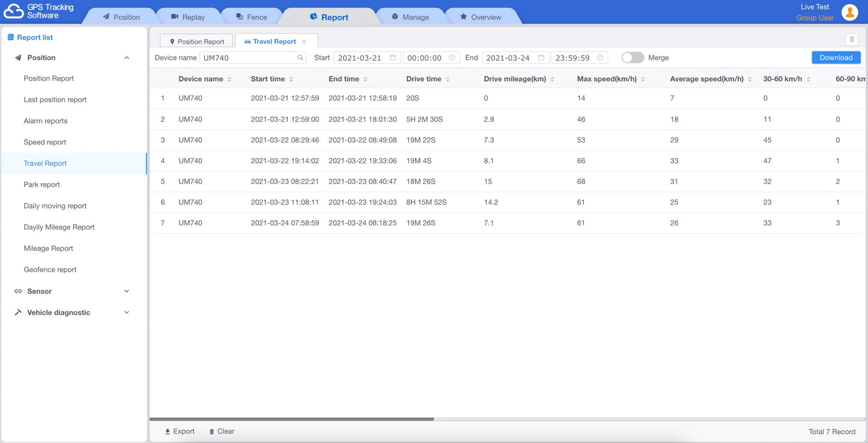This screenshot has height=443, width=868.
Task: Click the Position paper-plane icon in sidebar
Action: point(19,57)
